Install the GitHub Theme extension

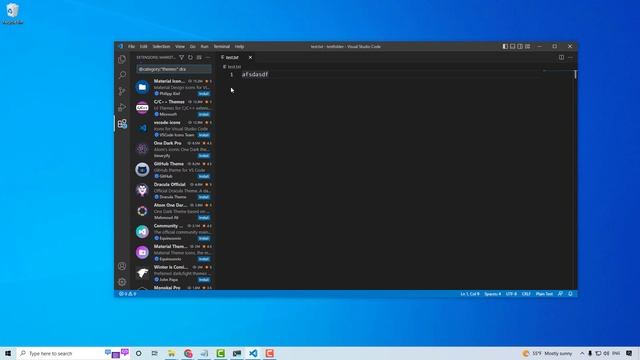tap(204, 176)
